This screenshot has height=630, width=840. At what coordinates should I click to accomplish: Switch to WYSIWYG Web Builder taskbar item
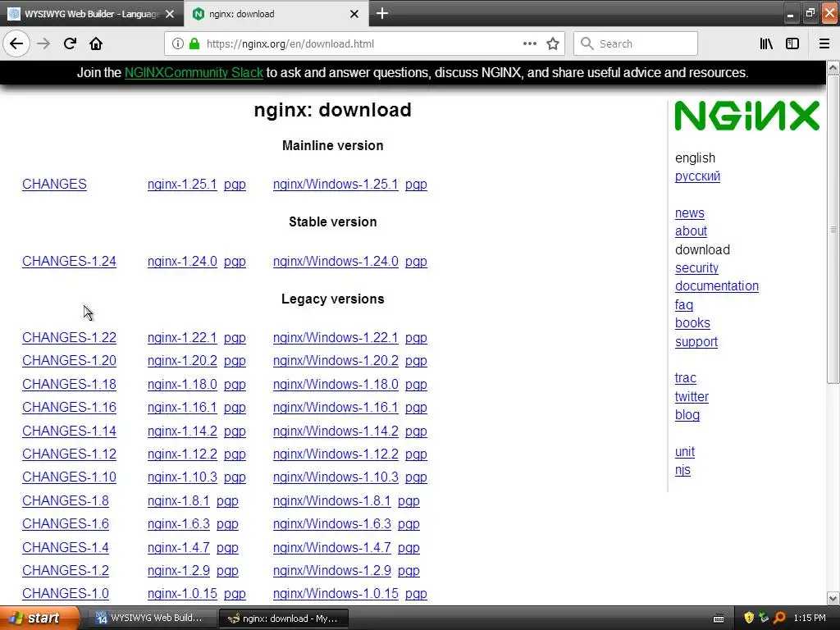(x=151, y=619)
